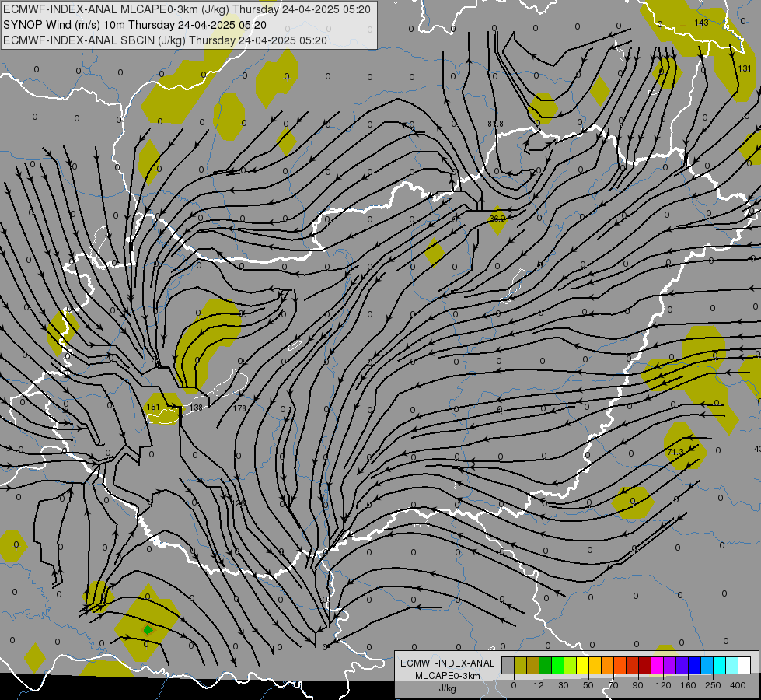
Task: Click the legend scale value '30'
Action: (564, 685)
